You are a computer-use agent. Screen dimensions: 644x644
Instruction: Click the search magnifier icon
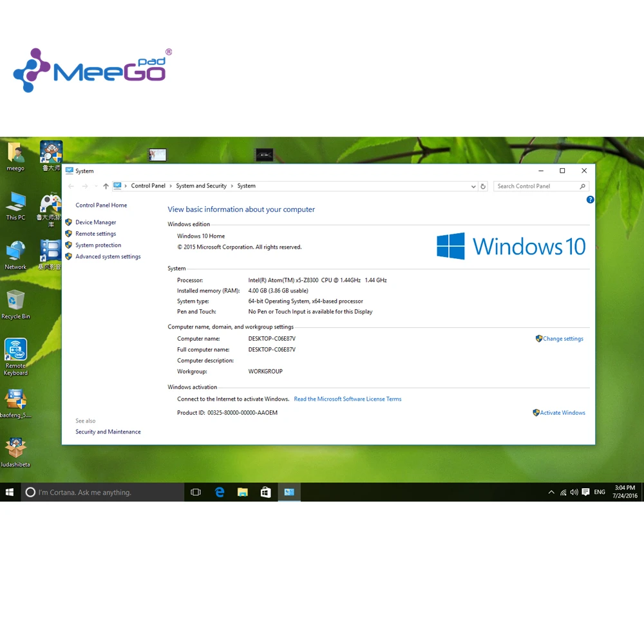tap(582, 187)
